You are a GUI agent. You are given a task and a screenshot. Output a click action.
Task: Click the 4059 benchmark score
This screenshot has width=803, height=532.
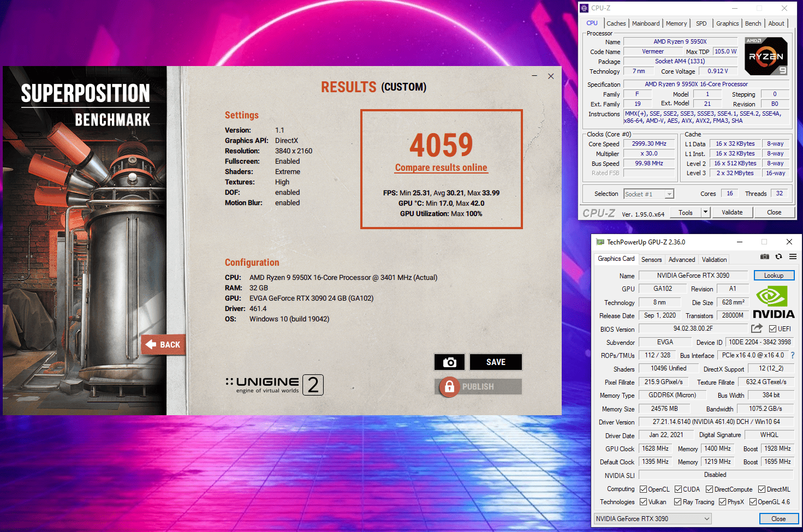(x=441, y=145)
